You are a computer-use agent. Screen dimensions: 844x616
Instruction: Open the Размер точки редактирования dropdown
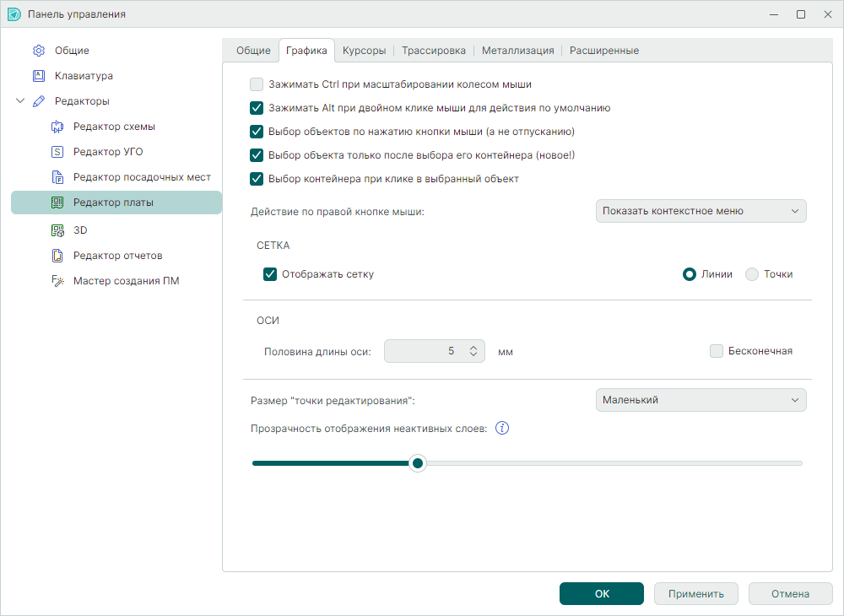[x=701, y=400]
